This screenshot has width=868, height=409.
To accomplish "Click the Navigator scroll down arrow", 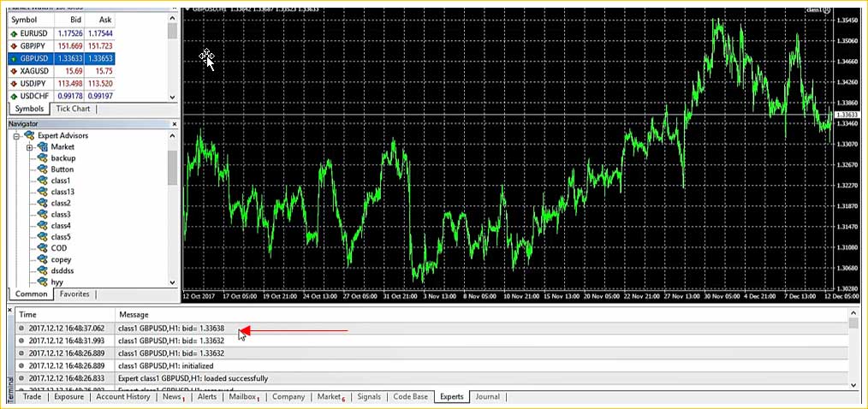I will tap(173, 282).
